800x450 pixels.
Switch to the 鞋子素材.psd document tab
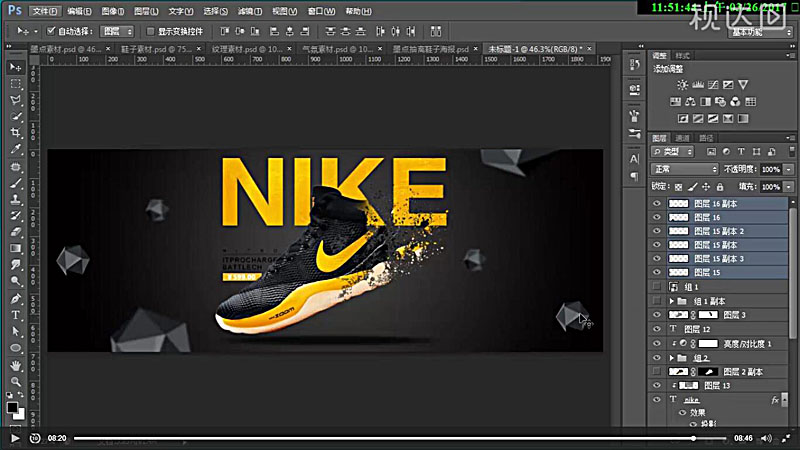[x=156, y=49]
